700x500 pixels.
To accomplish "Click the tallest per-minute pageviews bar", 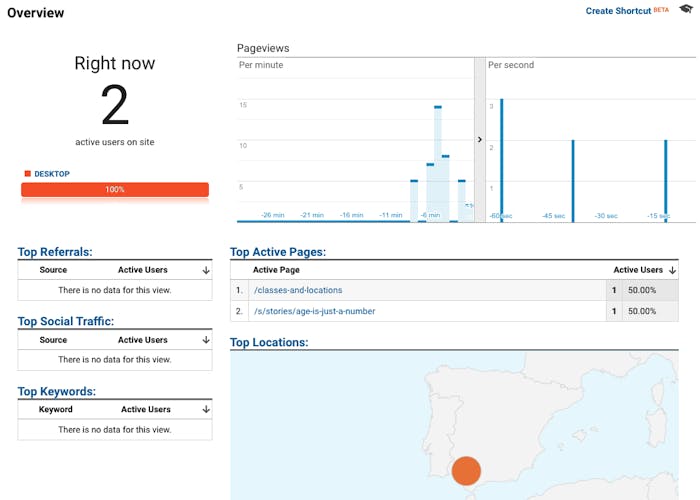I will [438, 163].
